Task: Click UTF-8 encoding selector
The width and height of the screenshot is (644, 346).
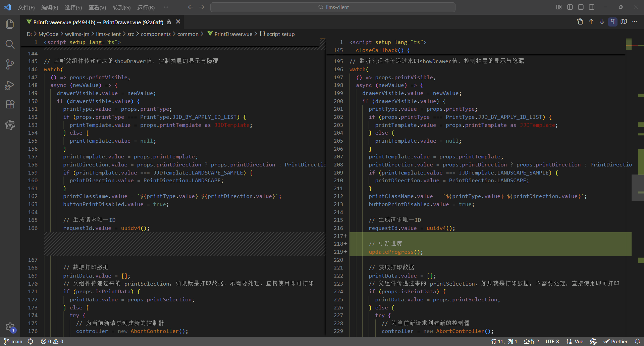Action: pos(552,341)
